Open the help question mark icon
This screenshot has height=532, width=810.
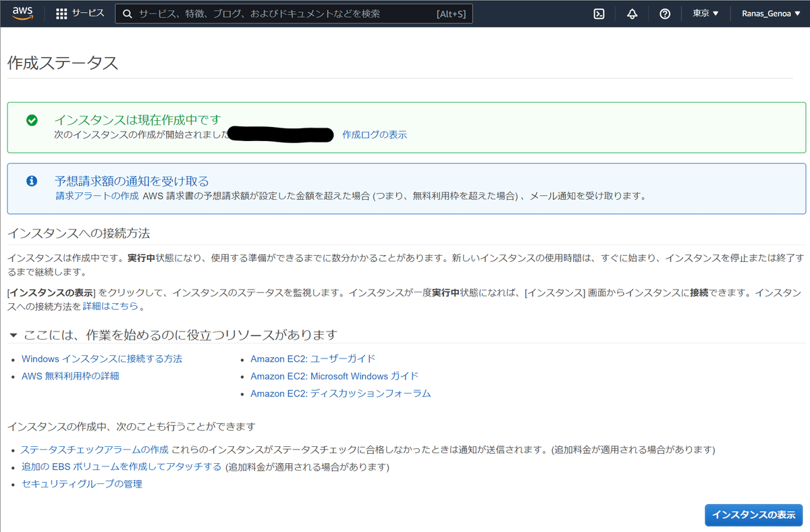point(665,14)
